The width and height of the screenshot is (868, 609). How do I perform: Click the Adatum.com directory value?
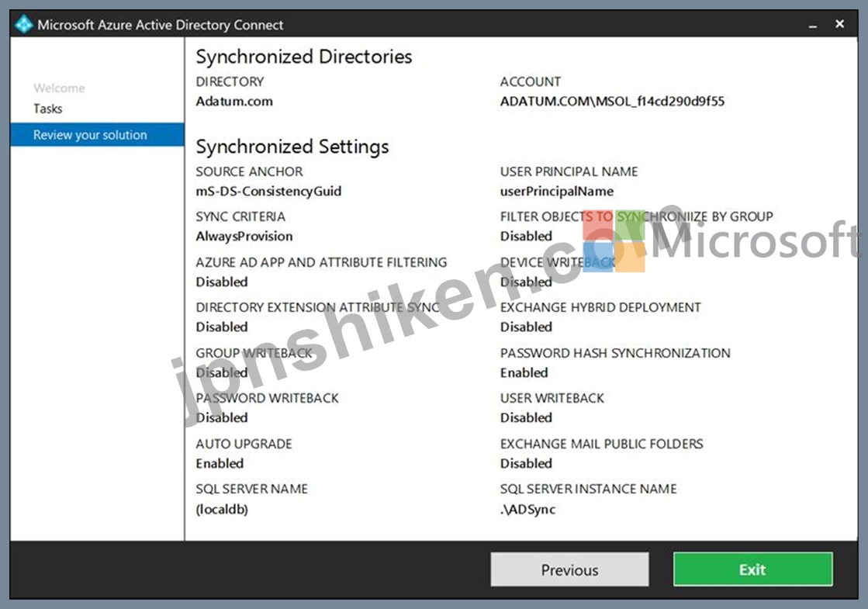(x=234, y=102)
